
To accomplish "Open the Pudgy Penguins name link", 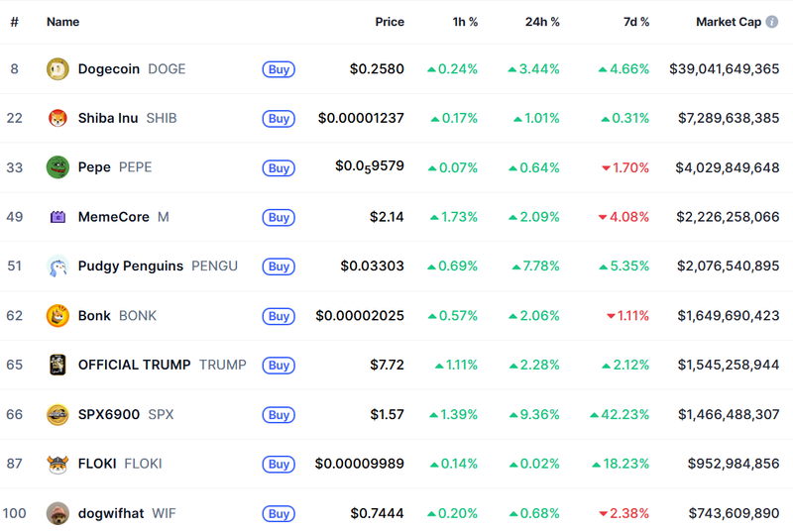I will click(x=131, y=266).
